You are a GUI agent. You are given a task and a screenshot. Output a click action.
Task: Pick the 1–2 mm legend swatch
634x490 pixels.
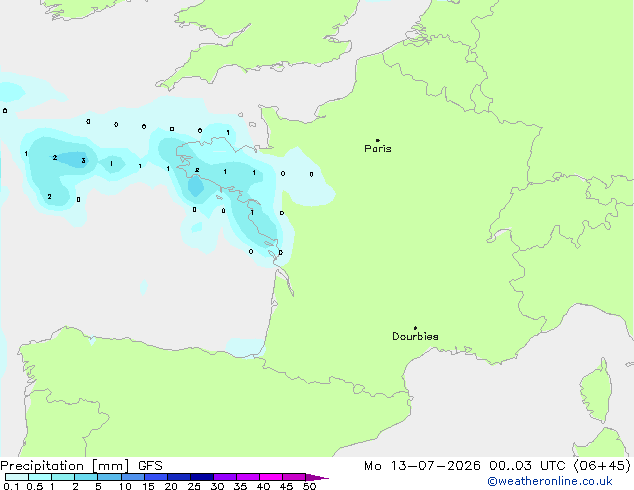pos(63,477)
